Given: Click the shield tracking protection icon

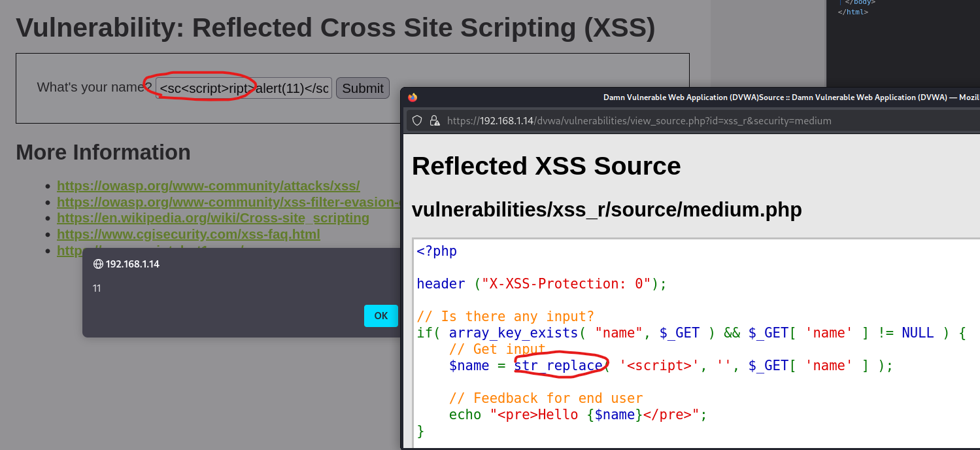Looking at the screenshot, I should point(417,121).
